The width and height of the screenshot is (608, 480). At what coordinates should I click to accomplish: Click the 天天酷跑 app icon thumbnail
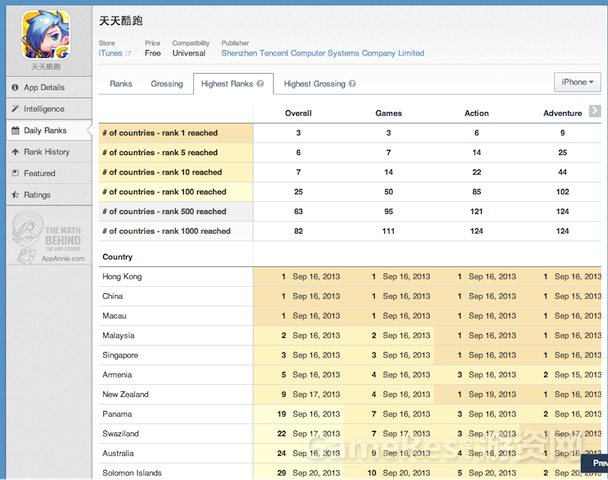(46, 35)
